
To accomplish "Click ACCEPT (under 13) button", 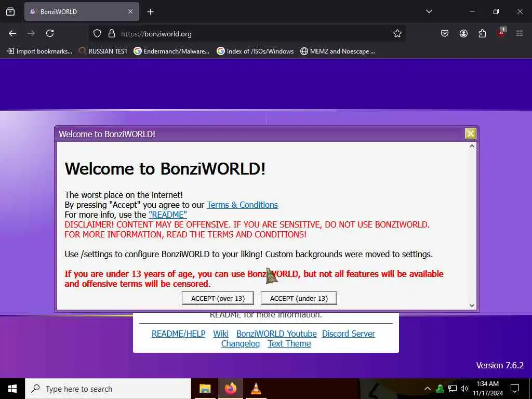I will [x=299, y=298].
